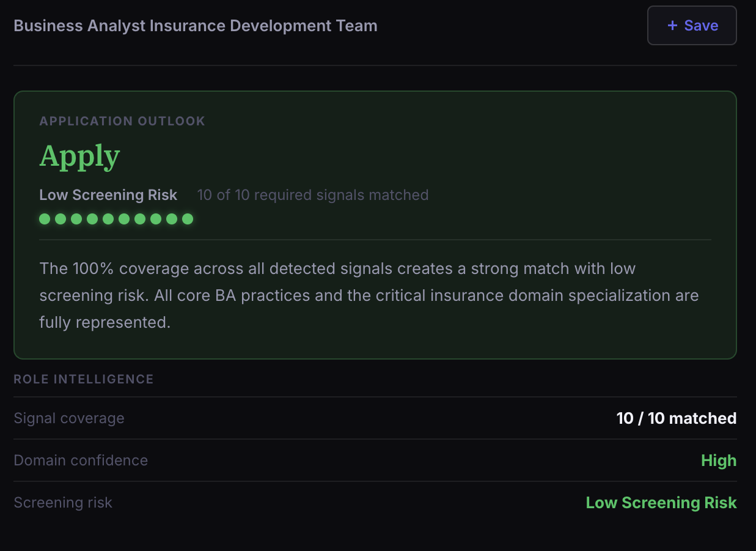Viewport: 756px width, 551px height.
Task: Click the Screening risk row's green value
Action: point(661,503)
